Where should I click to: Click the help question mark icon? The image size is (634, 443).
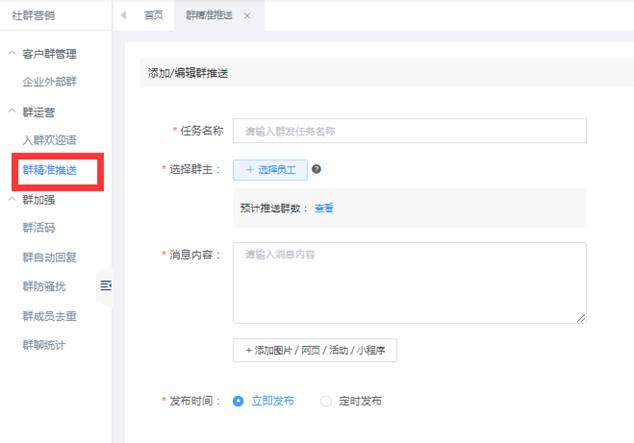(316, 170)
